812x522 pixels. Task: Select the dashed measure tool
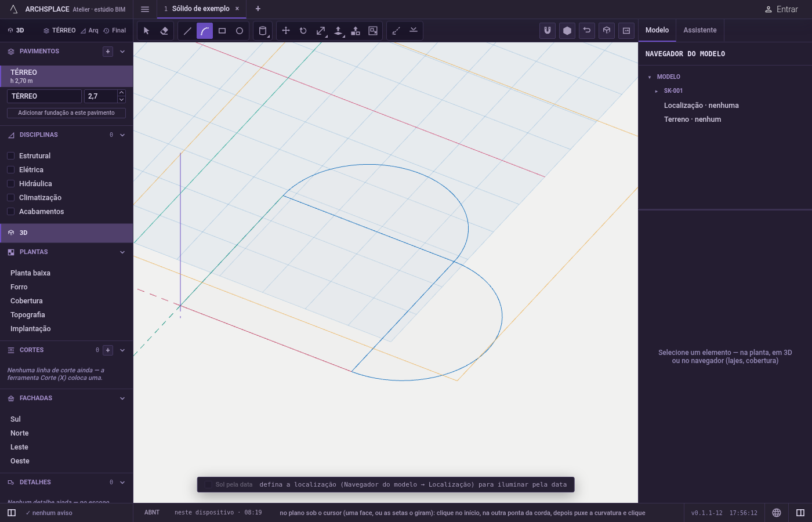pyautogui.click(x=396, y=31)
